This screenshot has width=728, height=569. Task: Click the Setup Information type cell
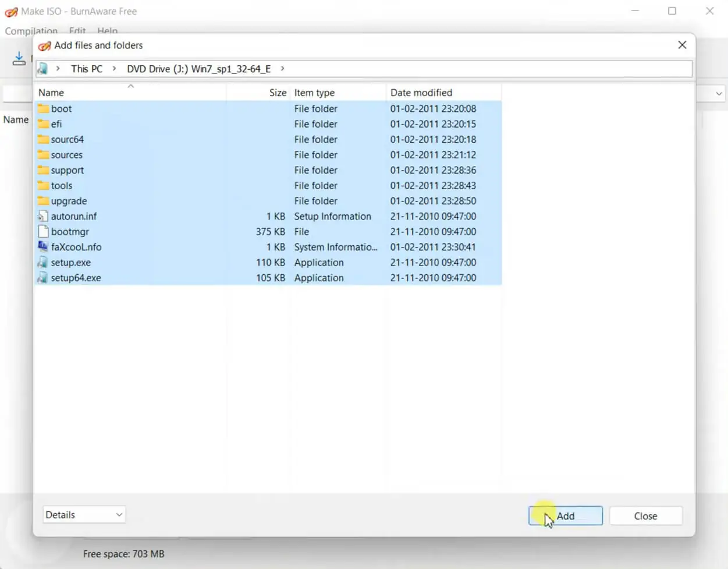click(x=332, y=216)
